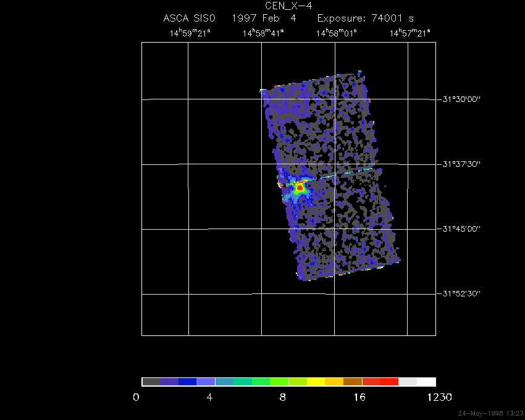
Task: Click the 14h58m41s right ascension label
Action: [x=263, y=33]
